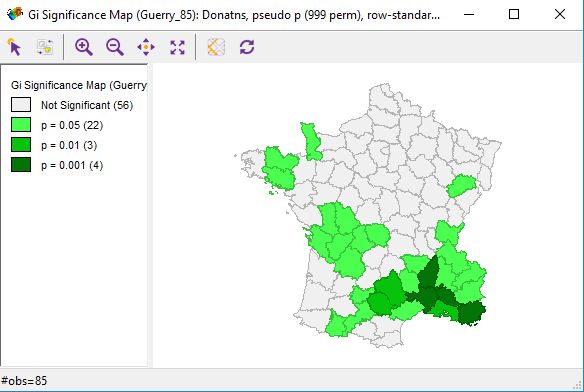The height and width of the screenshot is (392, 584).
Task: Fit map to full extent
Action: pos(177,47)
